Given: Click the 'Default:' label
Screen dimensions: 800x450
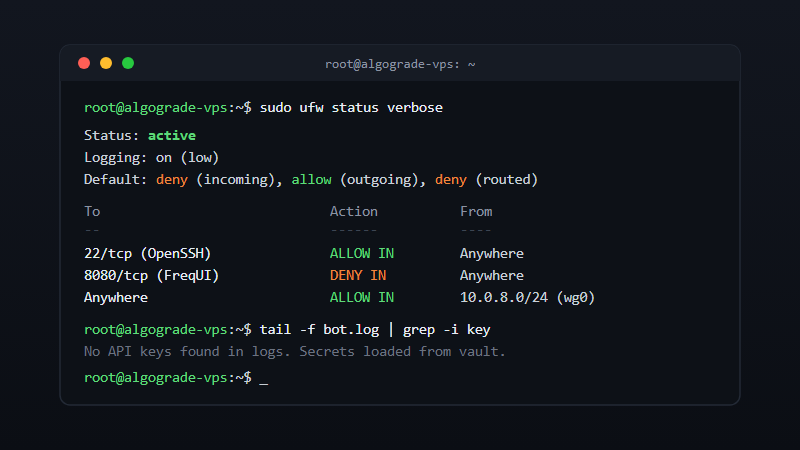Looking at the screenshot, I should tap(116, 180).
